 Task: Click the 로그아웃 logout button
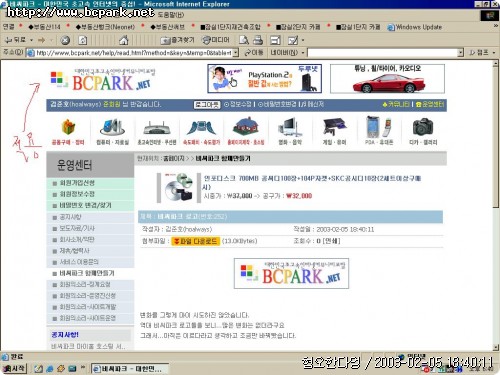click(x=207, y=105)
